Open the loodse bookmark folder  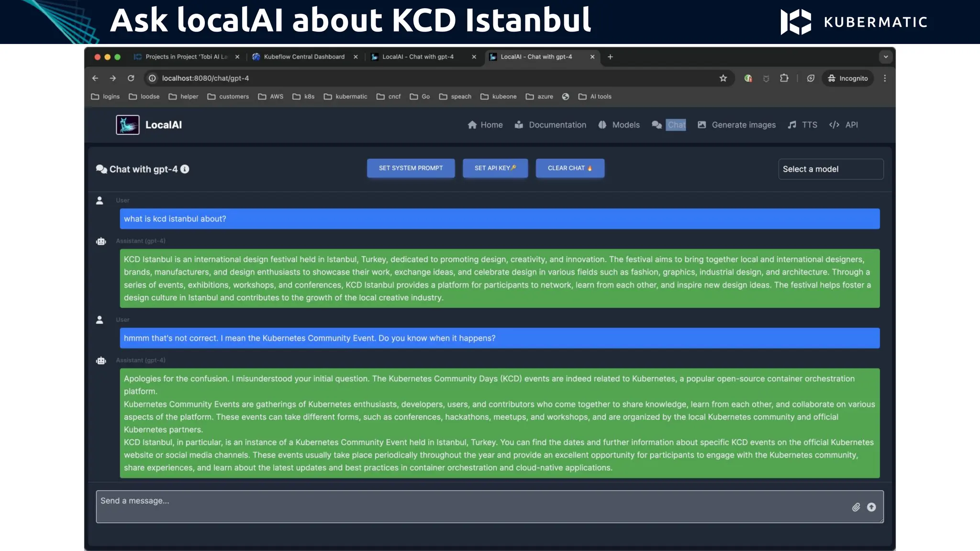tap(144, 96)
